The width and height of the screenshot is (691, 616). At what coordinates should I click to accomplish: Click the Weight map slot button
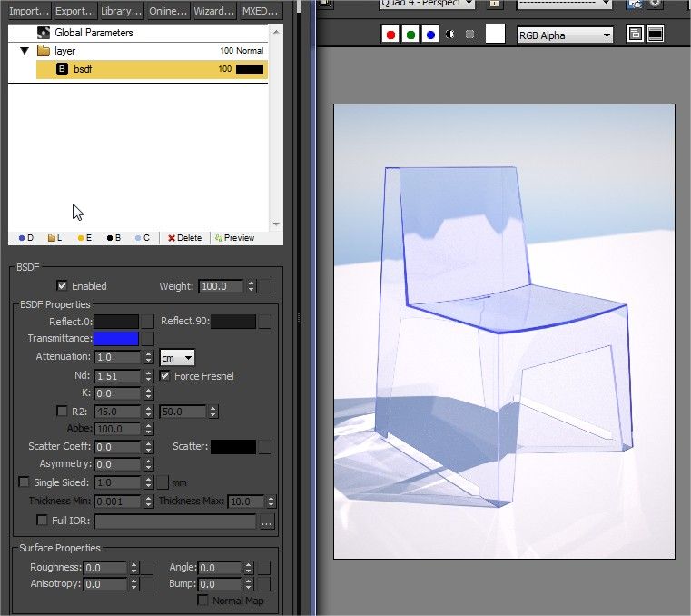[x=264, y=286]
